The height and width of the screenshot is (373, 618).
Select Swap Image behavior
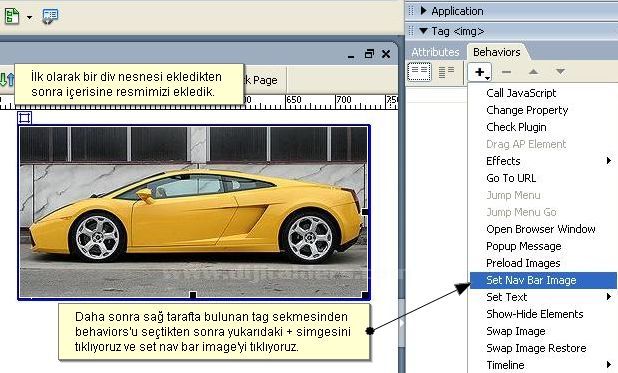516,331
